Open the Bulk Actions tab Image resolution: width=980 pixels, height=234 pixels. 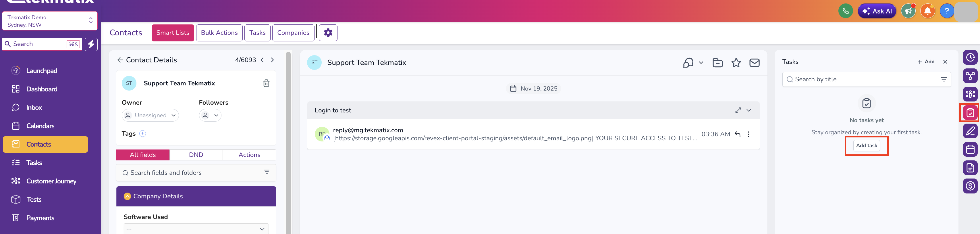click(219, 33)
